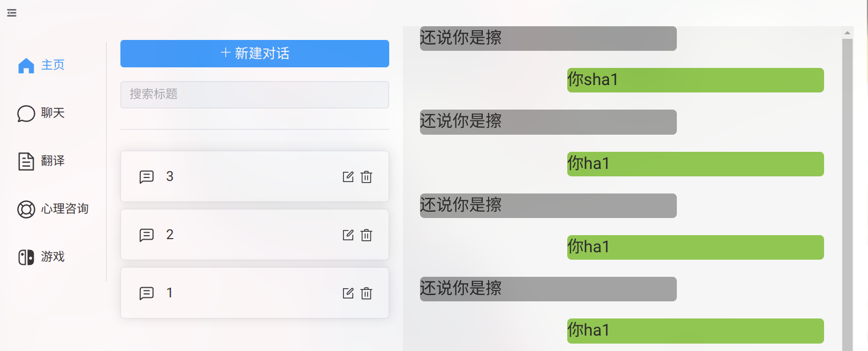Click the chat scrollbar up arrow
Viewport: 868px width, 351px height.
pyautogui.click(x=847, y=33)
